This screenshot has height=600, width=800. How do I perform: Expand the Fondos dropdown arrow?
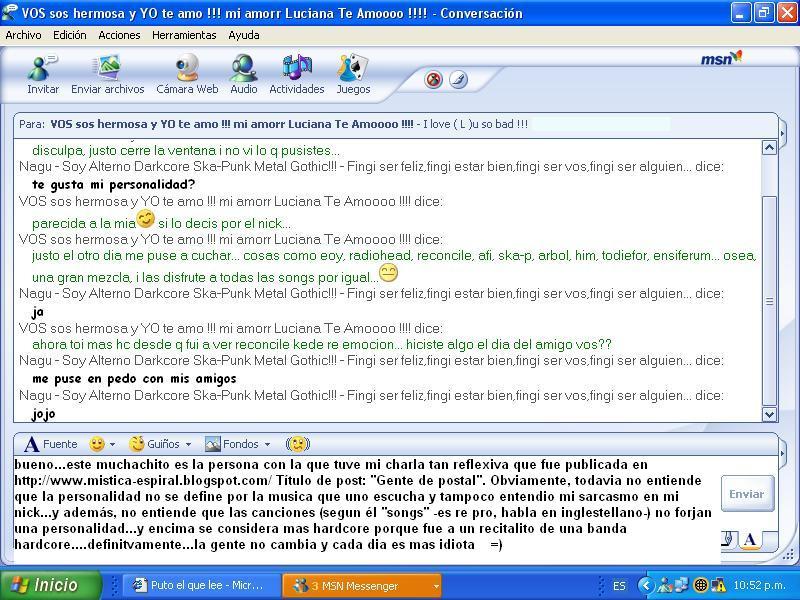(x=267, y=444)
